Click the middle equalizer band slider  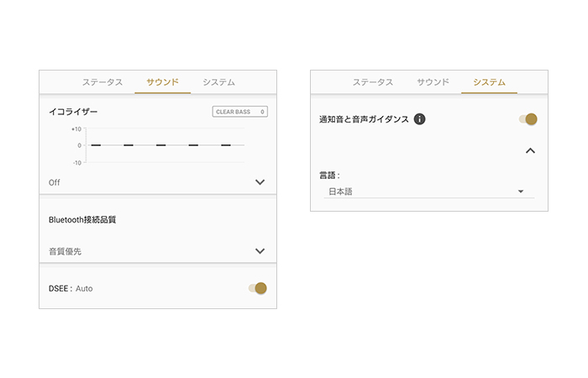(160, 145)
